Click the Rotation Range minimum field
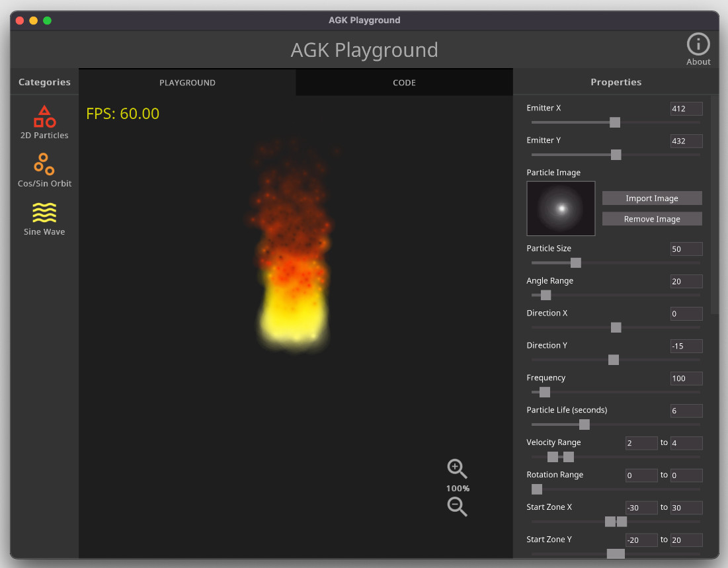The width and height of the screenshot is (728, 568). pos(641,475)
